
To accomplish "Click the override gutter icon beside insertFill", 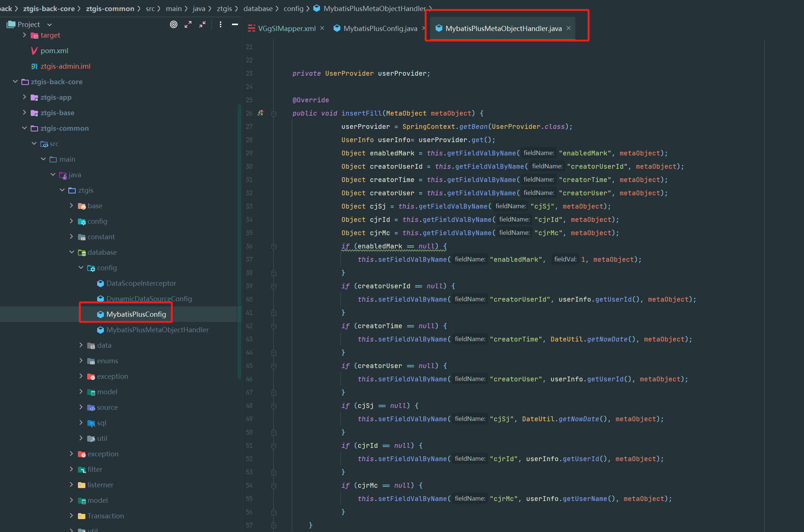I will 260,113.
